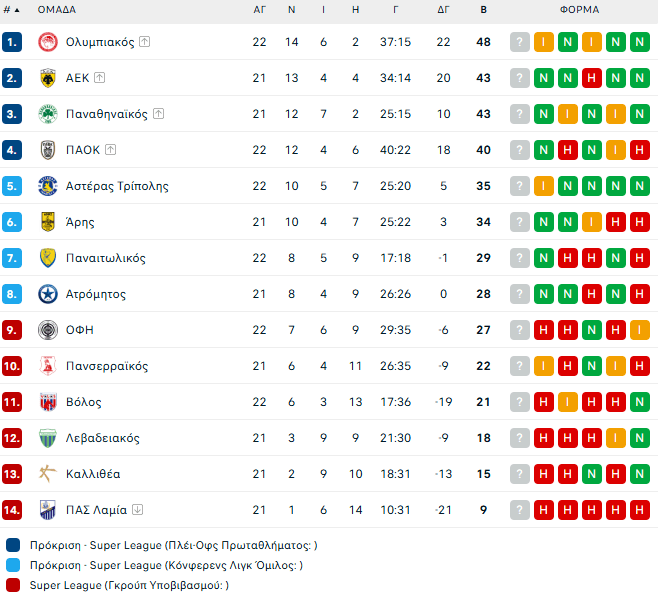Click the Καλλιθέα team logo
658x607 pixels.
pyautogui.click(x=47, y=474)
